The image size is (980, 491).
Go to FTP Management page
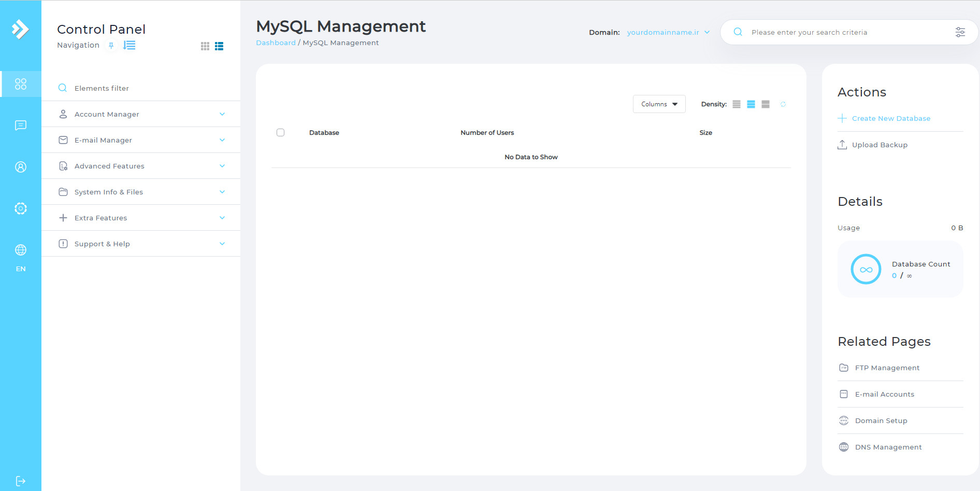pyautogui.click(x=887, y=368)
